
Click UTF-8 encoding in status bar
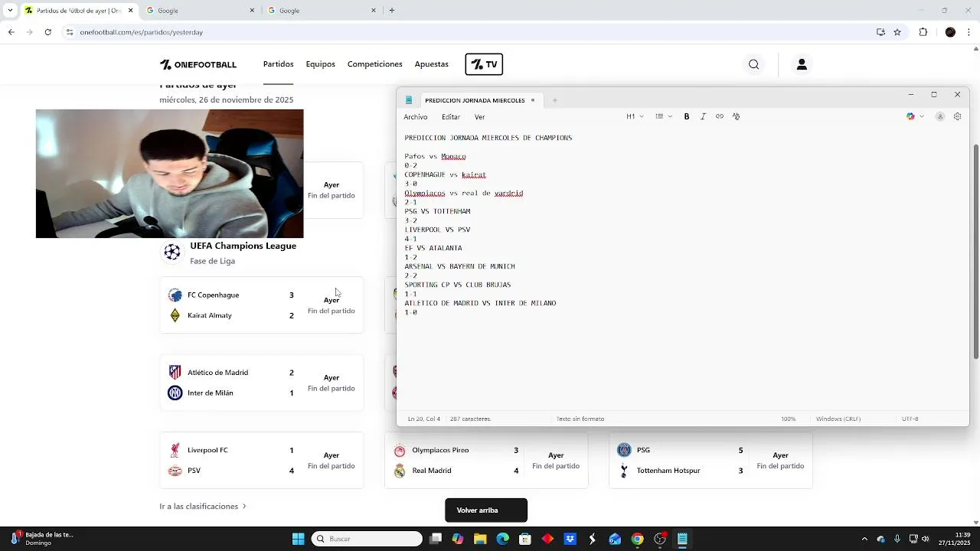(910, 419)
